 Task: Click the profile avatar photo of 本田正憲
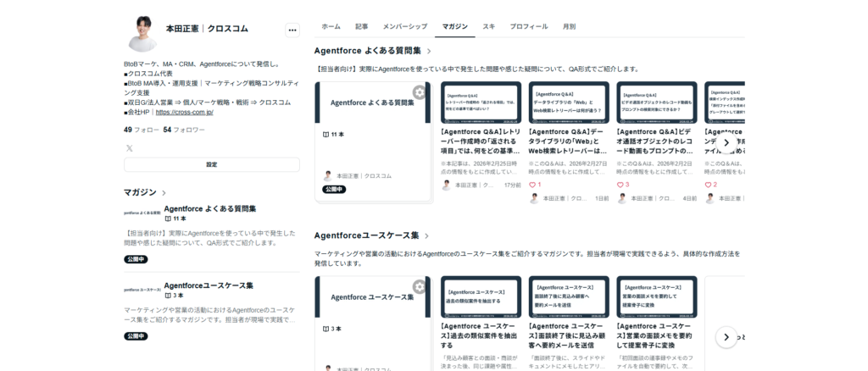pyautogui.click(x=142, y=34)
